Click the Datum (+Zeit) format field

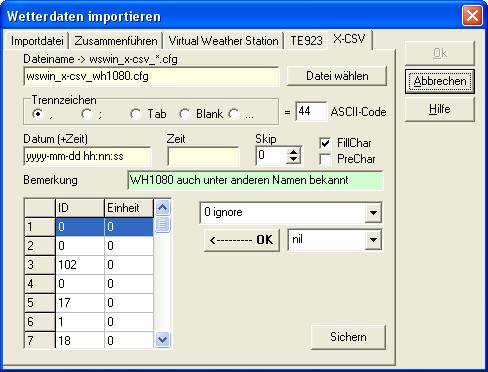point(87,156)
